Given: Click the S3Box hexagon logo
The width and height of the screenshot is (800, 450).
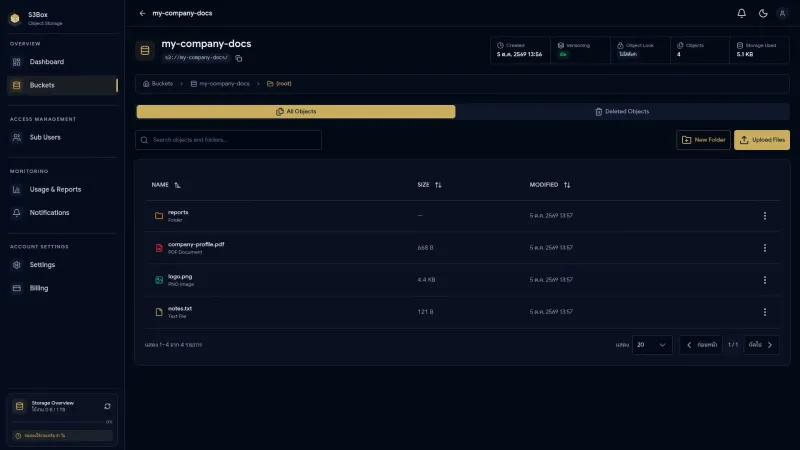Looking at the screenshot, I should point(15,18).
